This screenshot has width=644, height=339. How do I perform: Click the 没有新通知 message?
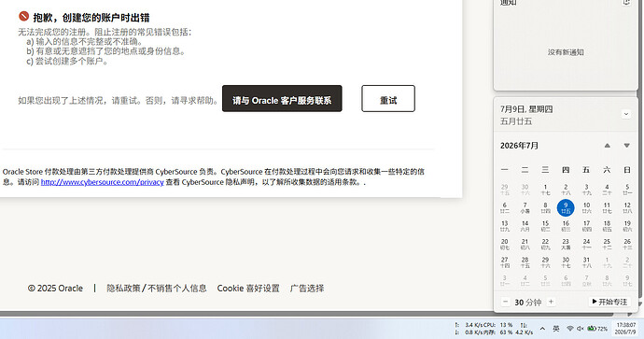[x=566, y=52]
